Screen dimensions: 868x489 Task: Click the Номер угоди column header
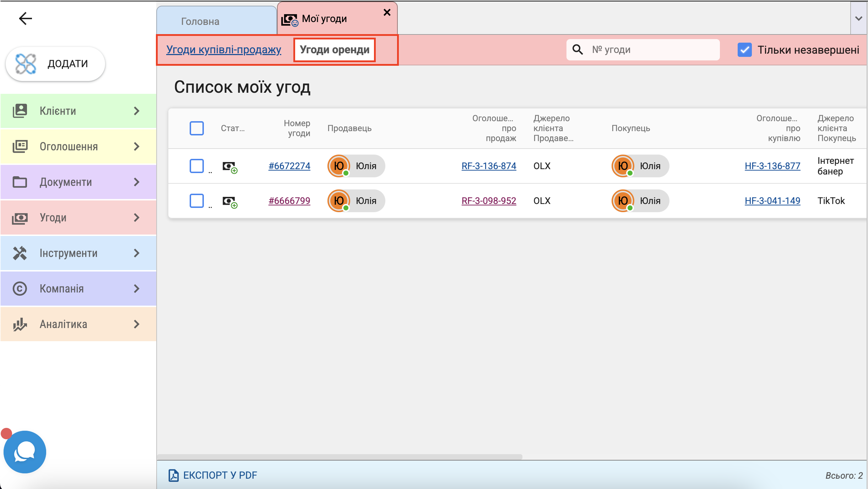point(297,128)
